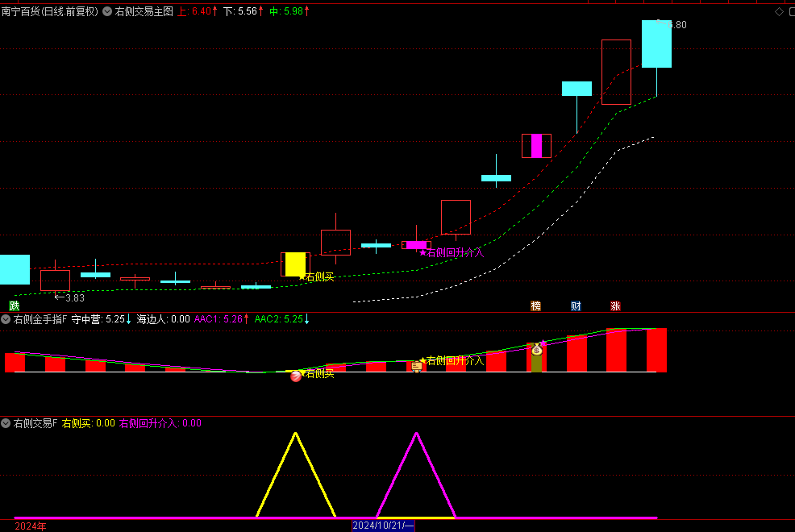Open the 右侧金手指F indicator dropdown circle
The image size is (795, 532).
(x=6, y=319)
